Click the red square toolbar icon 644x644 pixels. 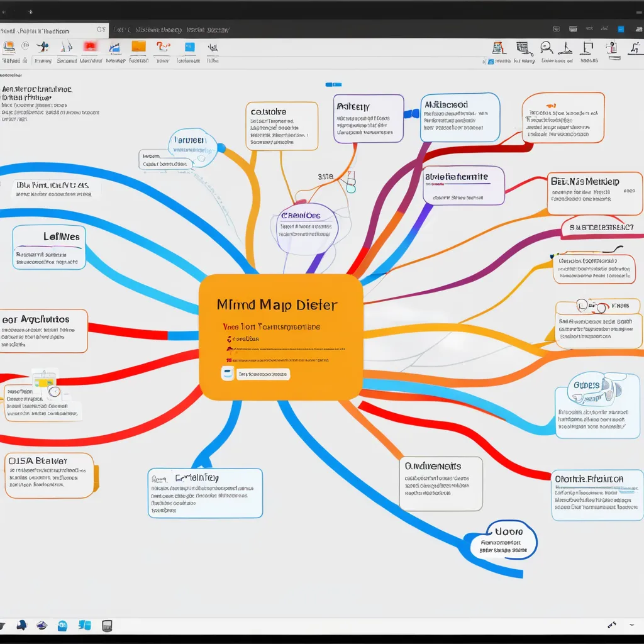coord(91,47)
